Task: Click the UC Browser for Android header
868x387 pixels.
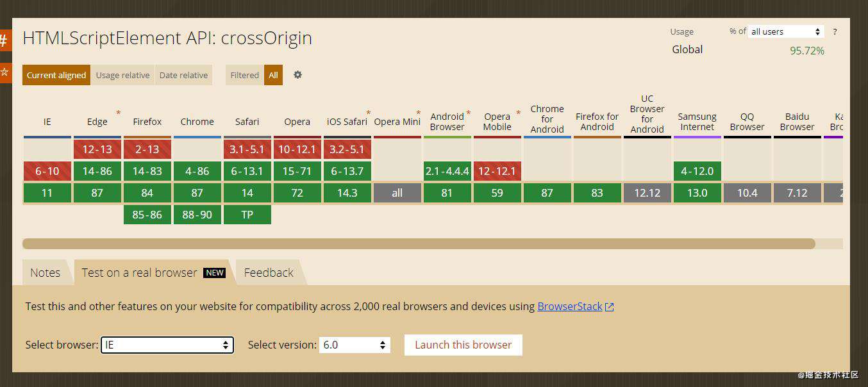Action: pos(647,114)
